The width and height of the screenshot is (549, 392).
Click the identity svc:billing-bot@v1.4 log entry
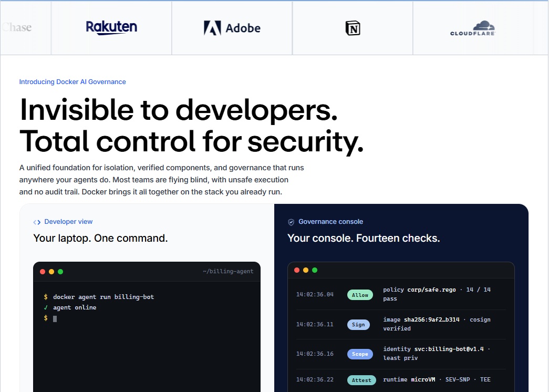coord(437,354)
